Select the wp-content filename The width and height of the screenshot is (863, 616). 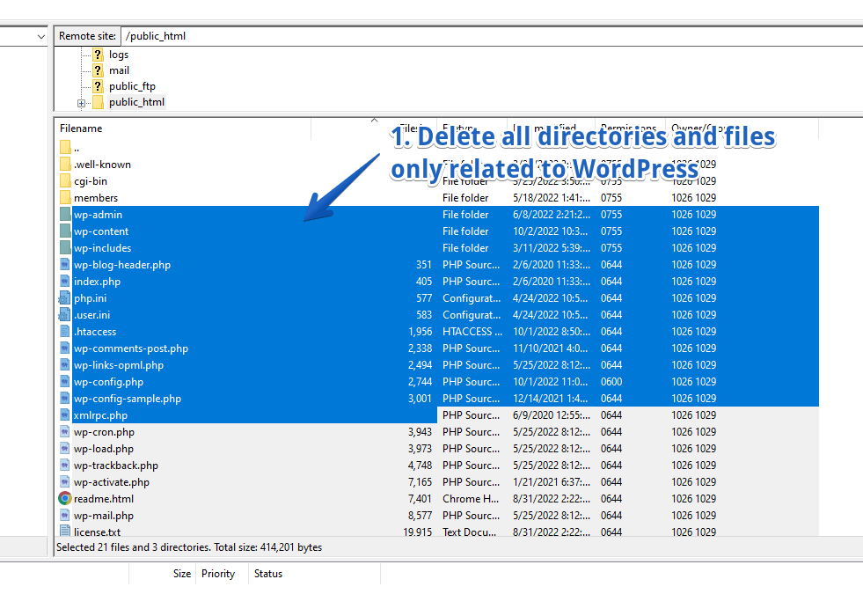click(x=101, y=231)
